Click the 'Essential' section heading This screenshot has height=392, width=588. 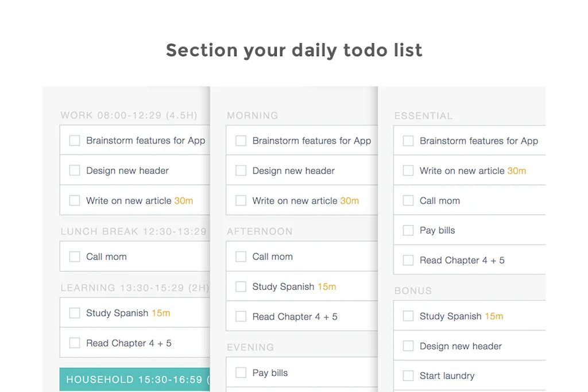pos(423,116)
